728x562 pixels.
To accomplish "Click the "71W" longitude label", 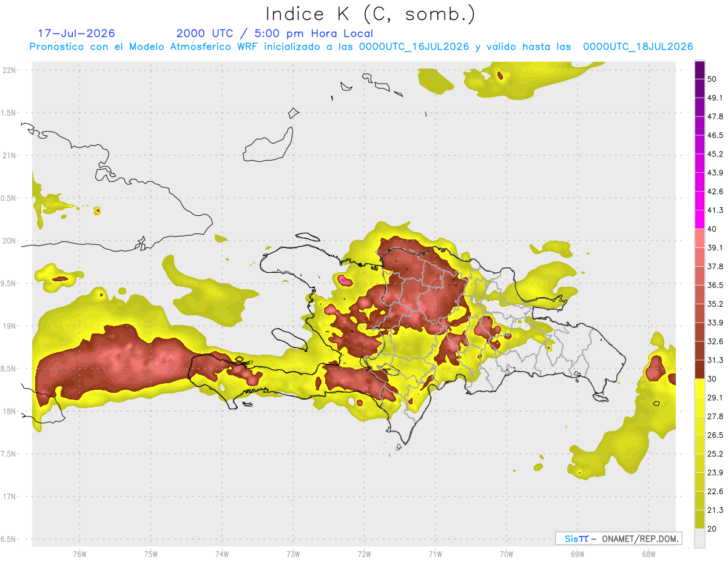I will tap(435, 554).
